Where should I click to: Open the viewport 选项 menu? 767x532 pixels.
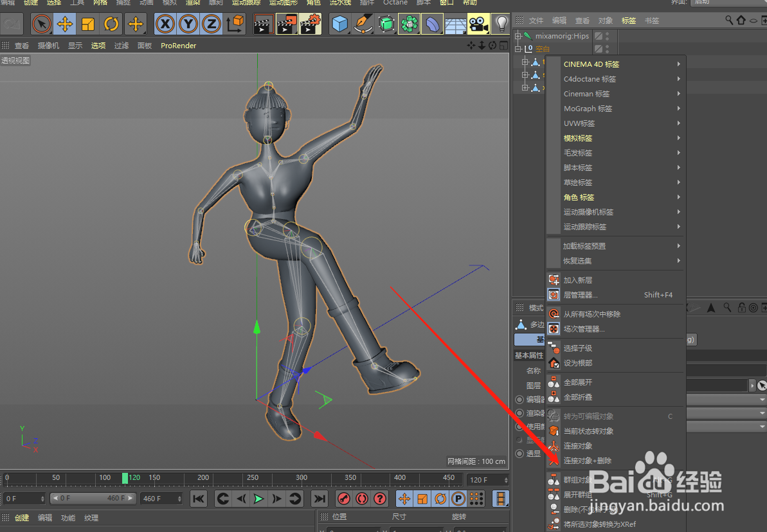(x=98, y=46)
